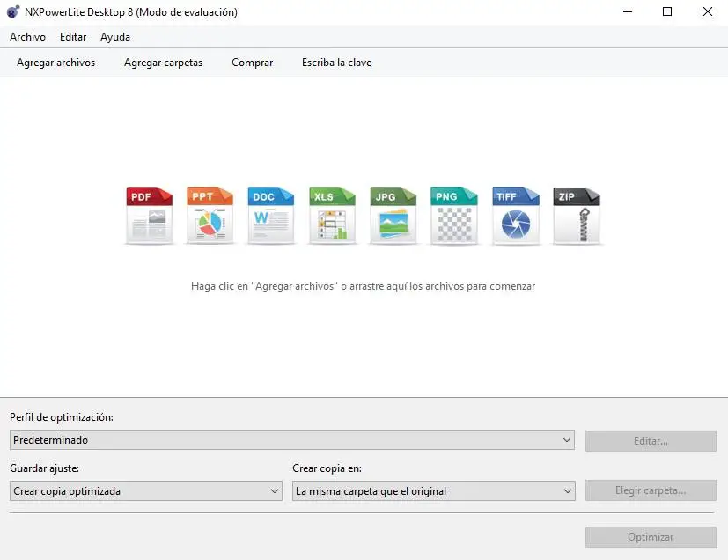Expand the Crear copia en dropdown
The width and height of the screenshot is (728, 560).
(x=434, y=490)
